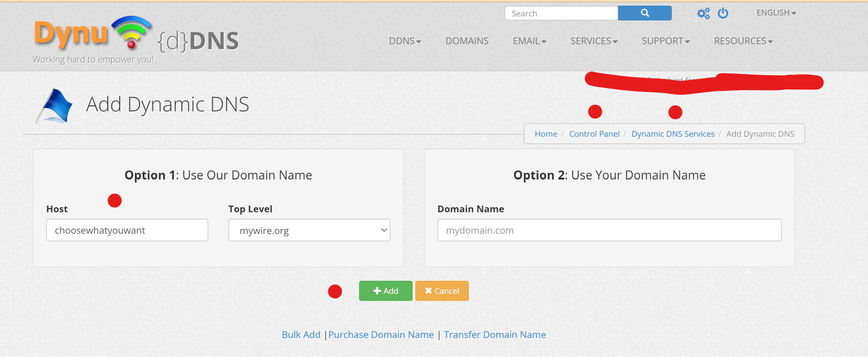The width and height of the screenshot is (868, 357).
Task: Click the 'Add Dynamic DNS' page title
Action: click(168, 104)
